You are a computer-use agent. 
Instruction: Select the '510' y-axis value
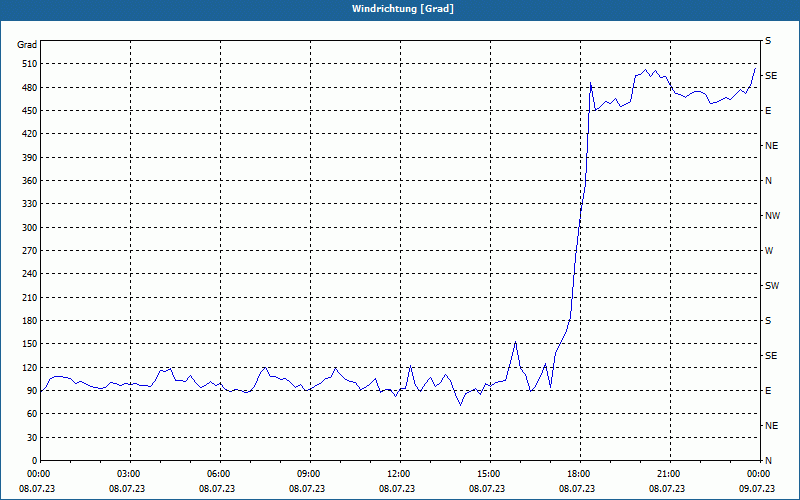click(30, 64)
